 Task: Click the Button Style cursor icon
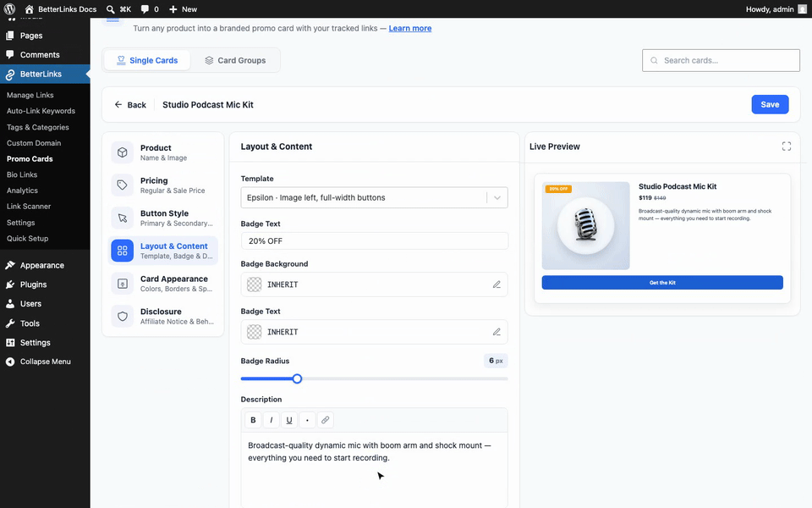122,218
